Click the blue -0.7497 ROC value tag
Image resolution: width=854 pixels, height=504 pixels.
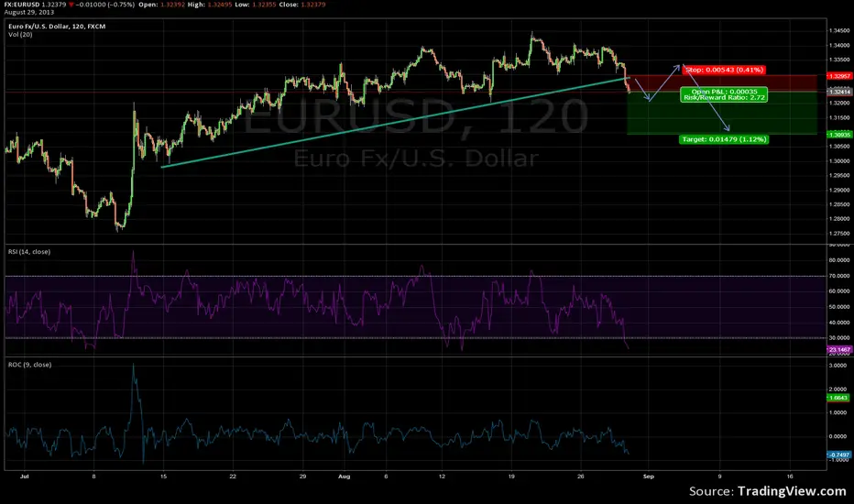click(x=838, y=455)
